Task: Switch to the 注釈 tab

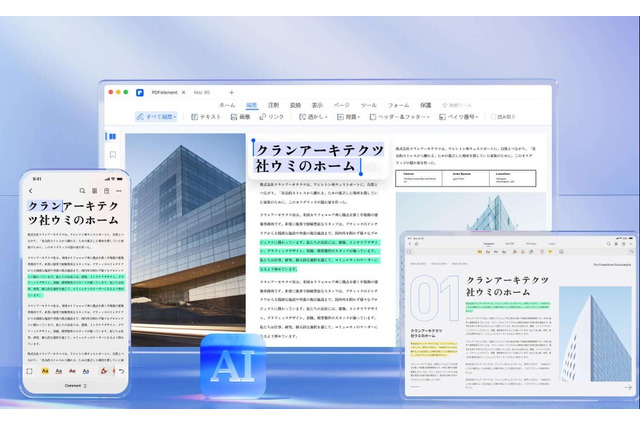Action: [x=273, y=105]
